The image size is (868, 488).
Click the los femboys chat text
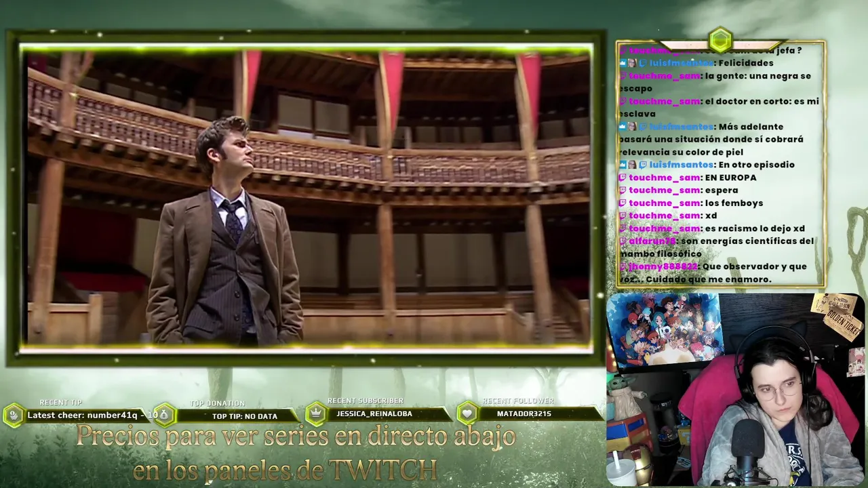point(734,203)
